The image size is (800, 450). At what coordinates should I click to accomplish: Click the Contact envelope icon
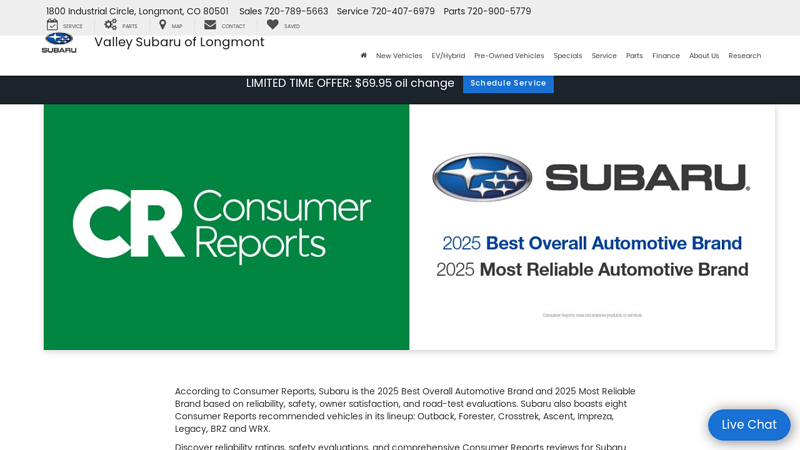[x=210, y=24]
